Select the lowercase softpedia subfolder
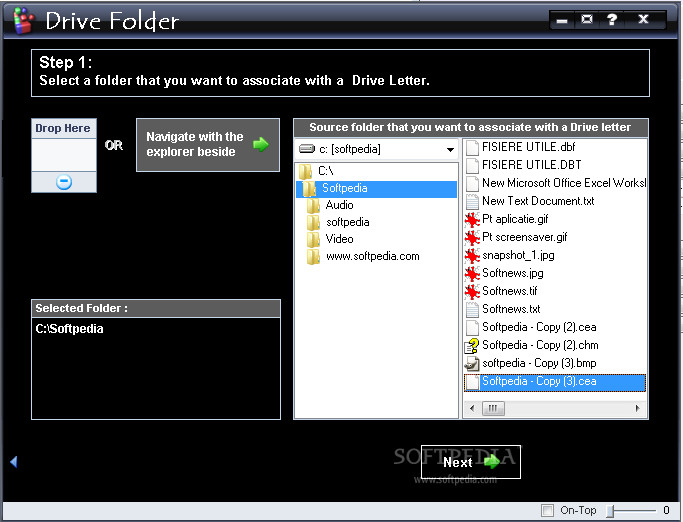 [348, 222]
